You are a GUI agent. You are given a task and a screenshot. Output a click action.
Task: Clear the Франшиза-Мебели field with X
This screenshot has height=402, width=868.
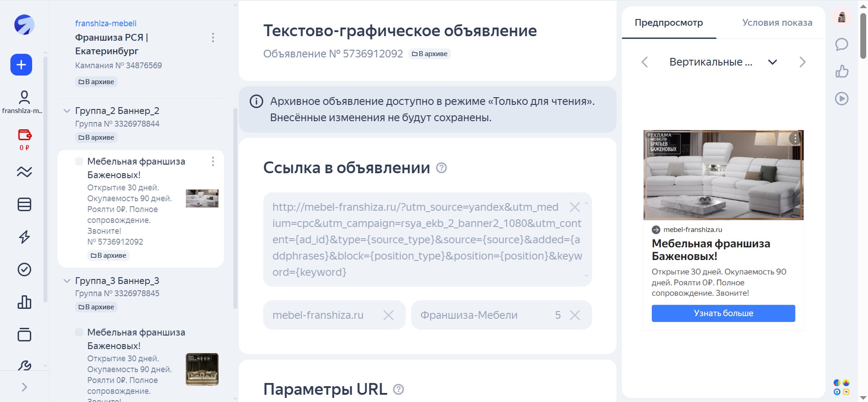(575, 315)
